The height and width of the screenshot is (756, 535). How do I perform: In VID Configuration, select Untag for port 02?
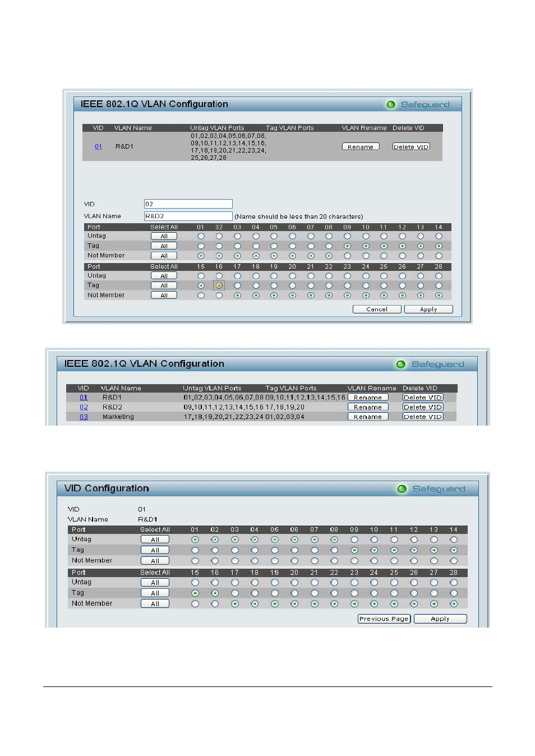(215, 540)
